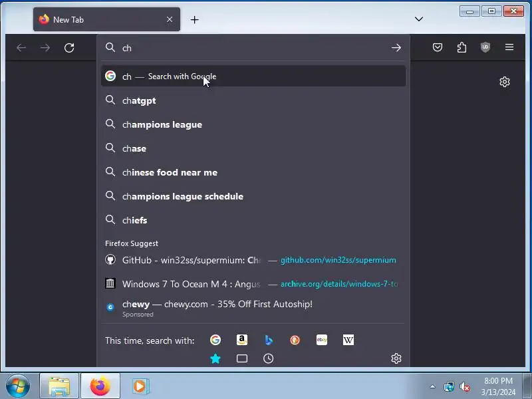Expand the list all tabs chevron
This screenshot has width=532, height=399.
click(419, 19)
